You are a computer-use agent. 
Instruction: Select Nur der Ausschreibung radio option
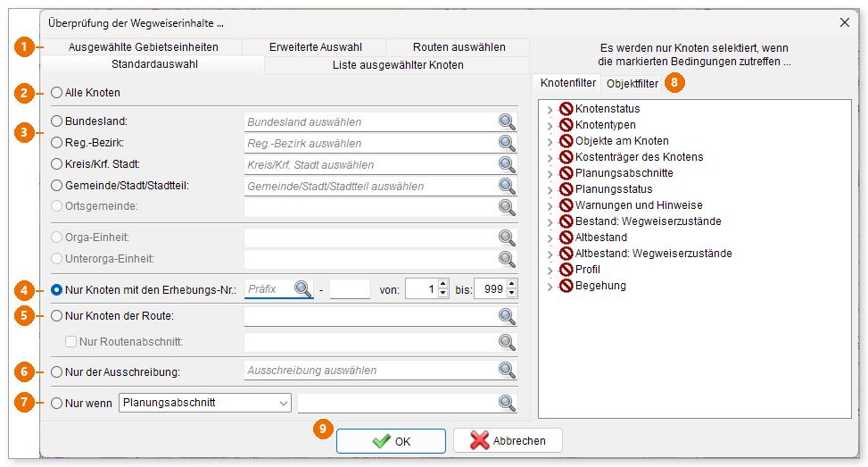pyautogui.click(x=56, y=372)
